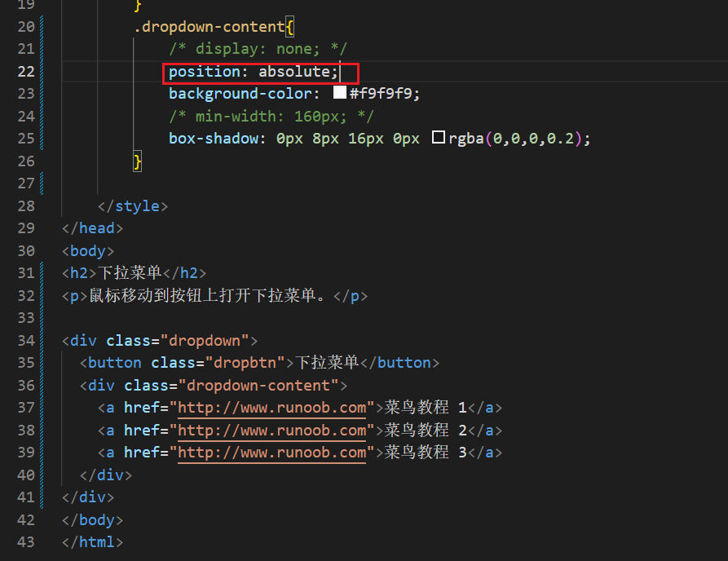Open the runoob link for 菜鸟教程 3
The width and height of the screenshot is (728, 561).
click(x=272, y=453)
